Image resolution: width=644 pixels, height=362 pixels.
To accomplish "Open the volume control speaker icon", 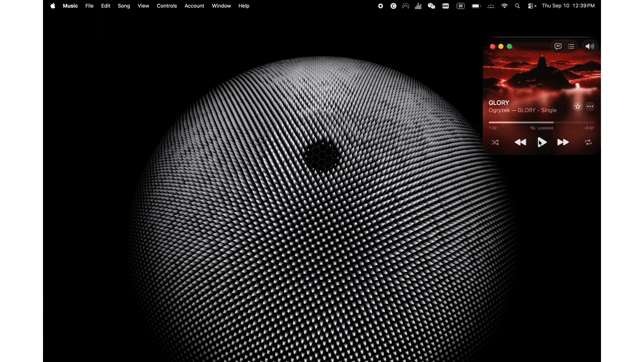I will point(589,46).
